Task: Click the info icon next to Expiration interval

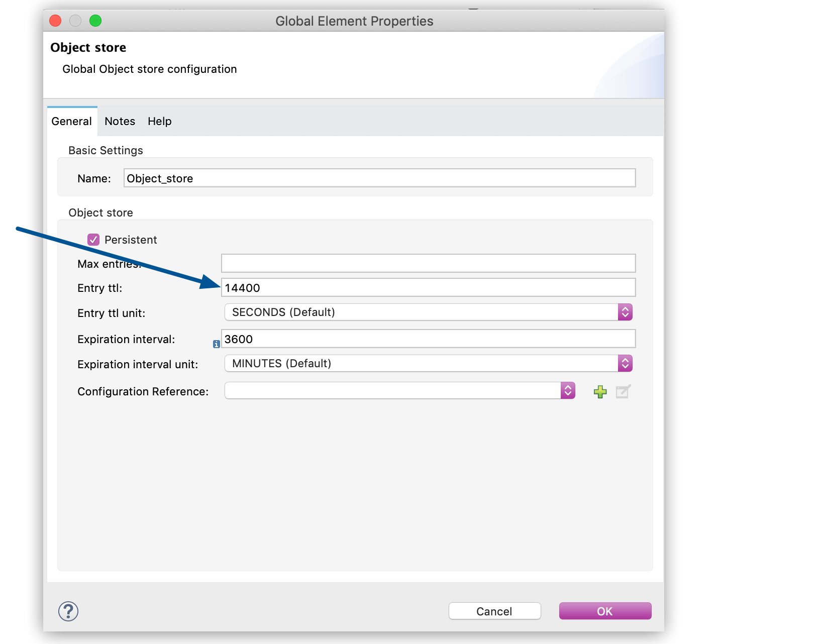Action: 216,344
